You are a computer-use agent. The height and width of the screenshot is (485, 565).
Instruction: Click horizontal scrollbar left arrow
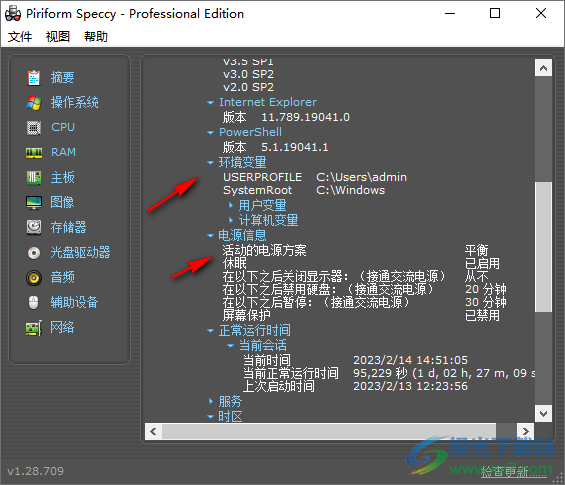[153, 431]
